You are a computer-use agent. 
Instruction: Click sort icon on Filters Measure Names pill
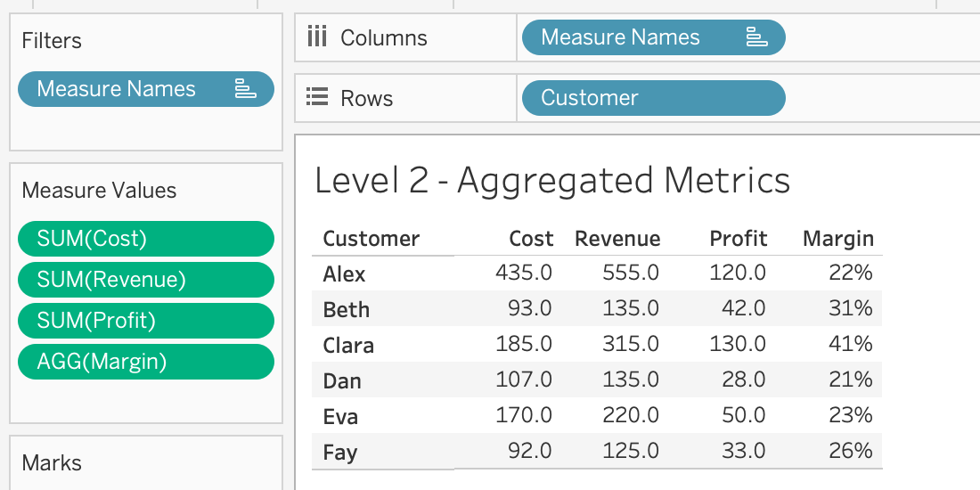point(244,89)
